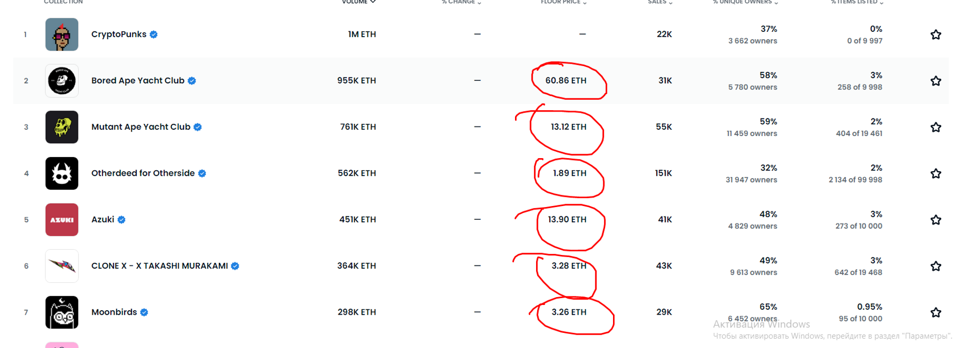Click the Moonbirds owl logo
The image size is (980, 348).
pyautogui.click(x=62, y=312)
